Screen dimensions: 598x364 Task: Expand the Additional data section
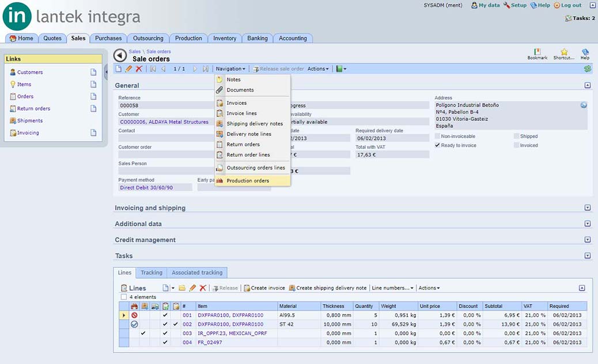click(587, 223)
